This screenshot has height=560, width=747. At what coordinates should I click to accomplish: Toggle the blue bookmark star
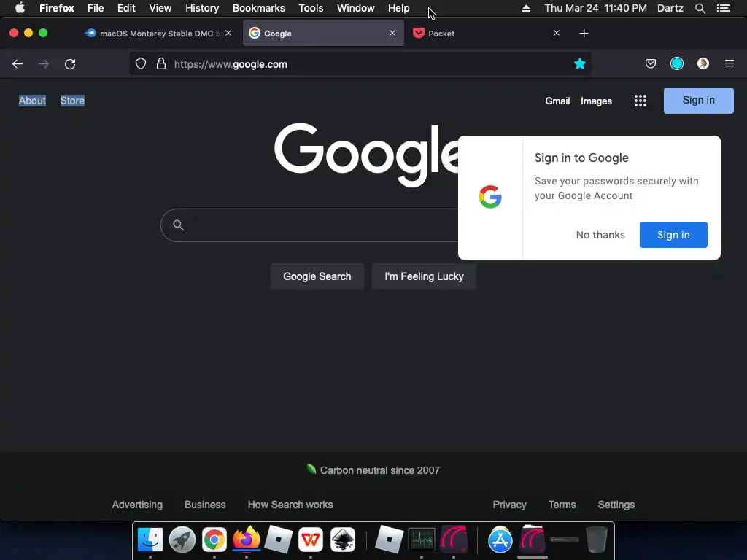click(x=579, y=64)
